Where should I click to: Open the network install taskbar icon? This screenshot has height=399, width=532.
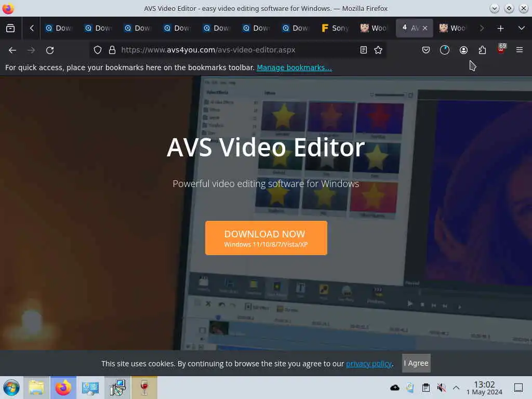(x=117, y=388)
